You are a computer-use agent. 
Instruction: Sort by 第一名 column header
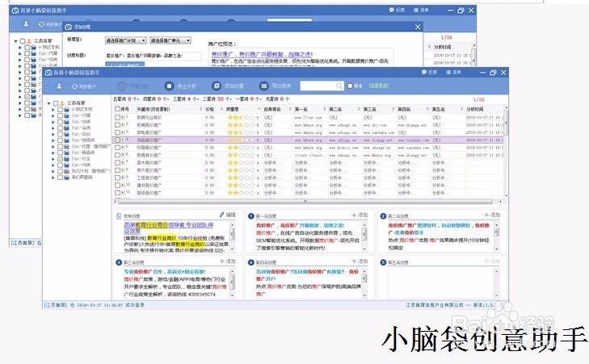301,109
